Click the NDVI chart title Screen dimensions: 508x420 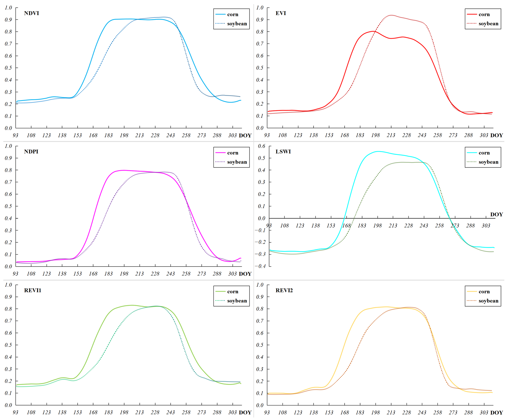(x=31, y=13)
